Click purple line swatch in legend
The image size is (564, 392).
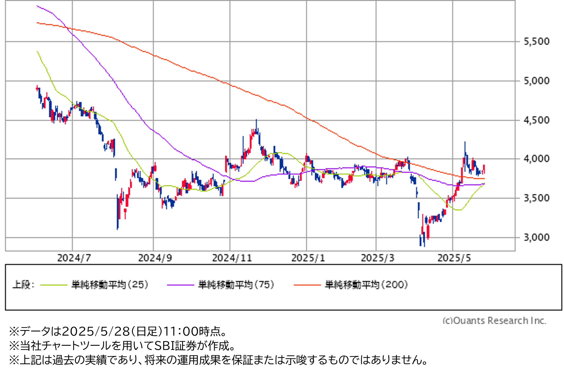pyautogui.click(x=181, y=285)
